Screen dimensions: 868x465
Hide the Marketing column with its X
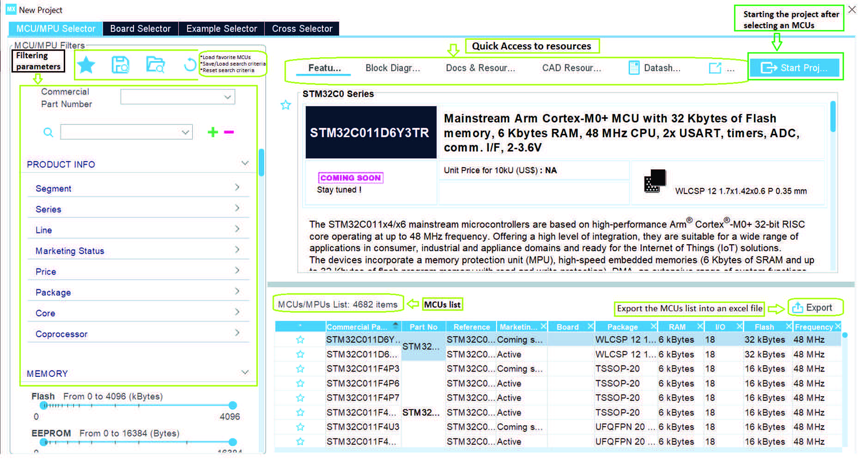(543, 326)
